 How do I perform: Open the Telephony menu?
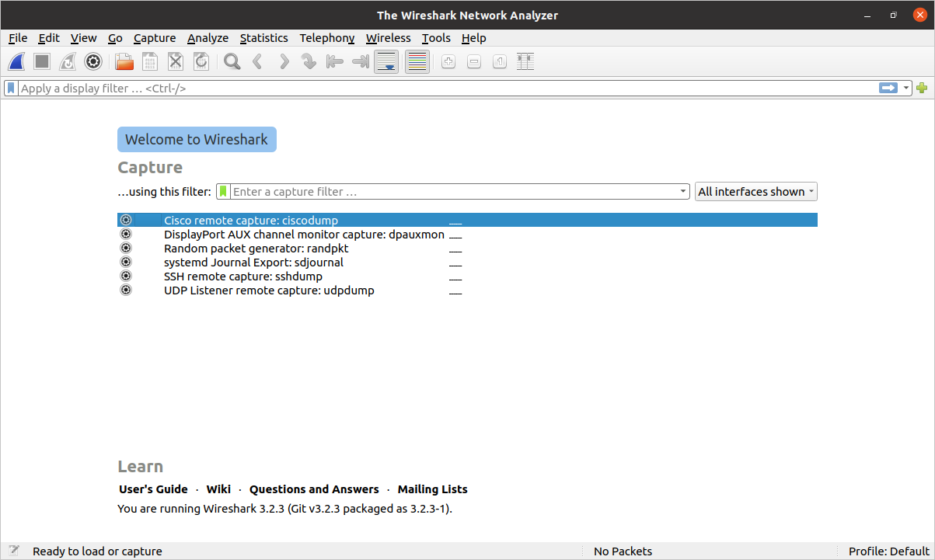[326, 38]
